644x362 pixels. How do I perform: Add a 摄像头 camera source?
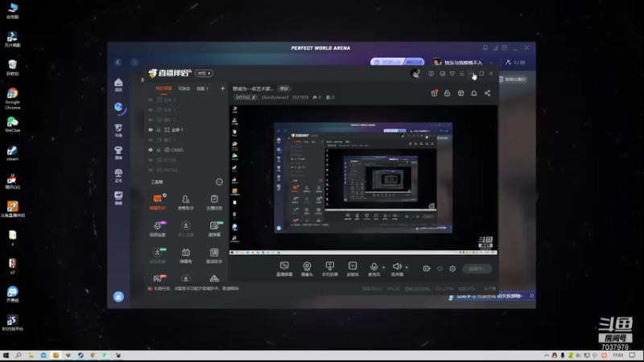[307, 269]
